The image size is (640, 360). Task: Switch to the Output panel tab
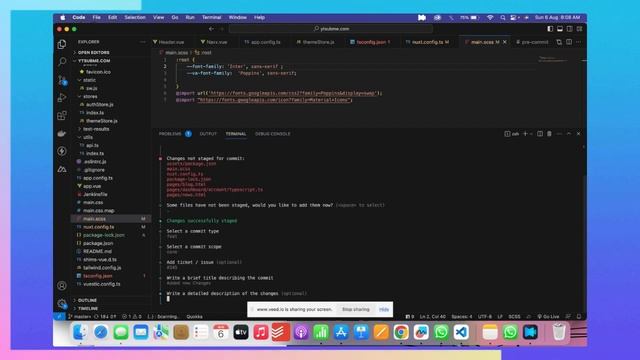pyautogui.click(x=208, y=134)
